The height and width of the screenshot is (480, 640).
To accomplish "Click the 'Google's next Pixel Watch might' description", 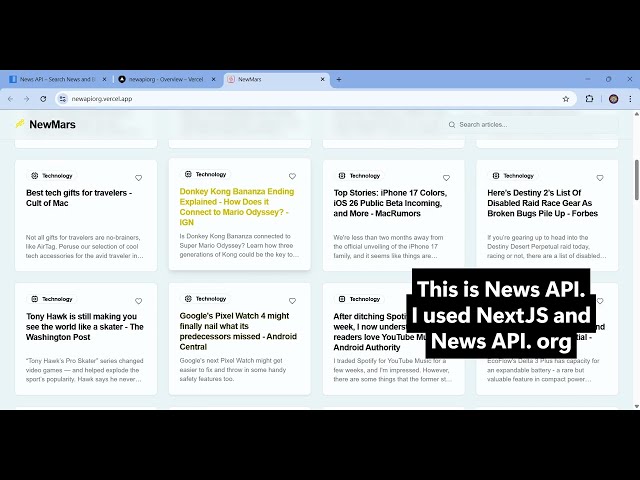I will click(233, 370).
